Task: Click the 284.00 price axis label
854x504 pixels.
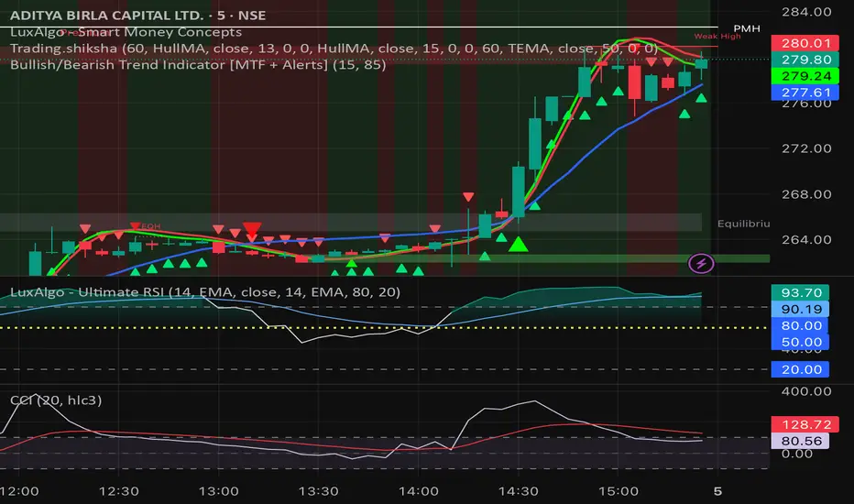Action: 806,12
